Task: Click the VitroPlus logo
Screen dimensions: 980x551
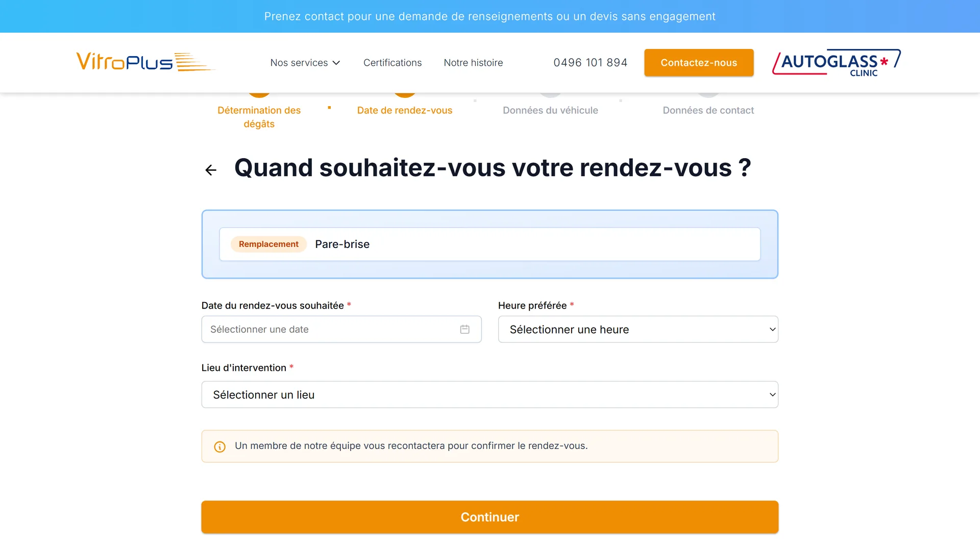Action: point(146,62)
